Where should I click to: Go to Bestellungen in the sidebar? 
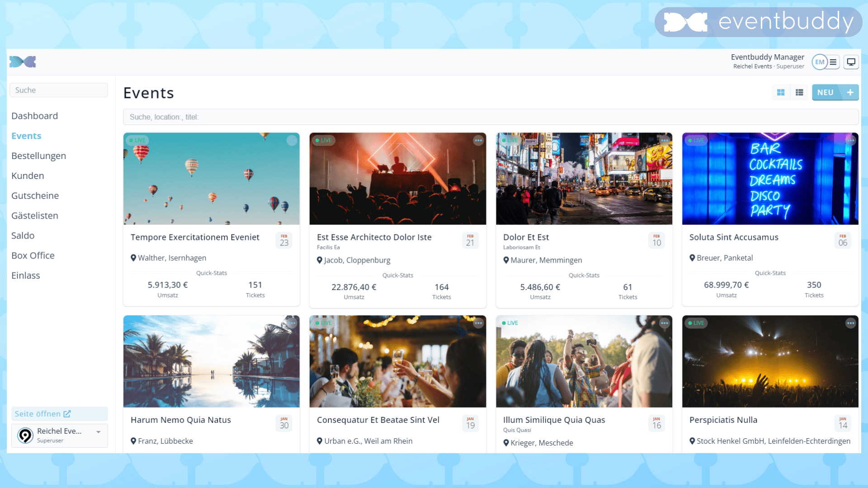(x=38, y=156)
